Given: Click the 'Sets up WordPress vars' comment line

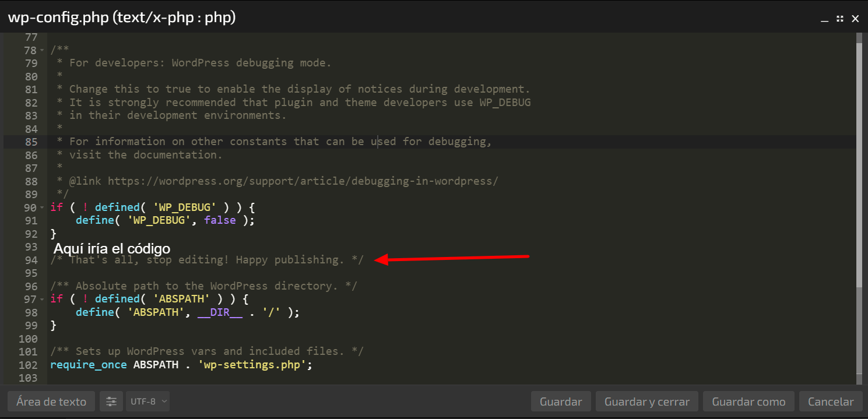Looking at the screenshot, I should click(207, 351).
